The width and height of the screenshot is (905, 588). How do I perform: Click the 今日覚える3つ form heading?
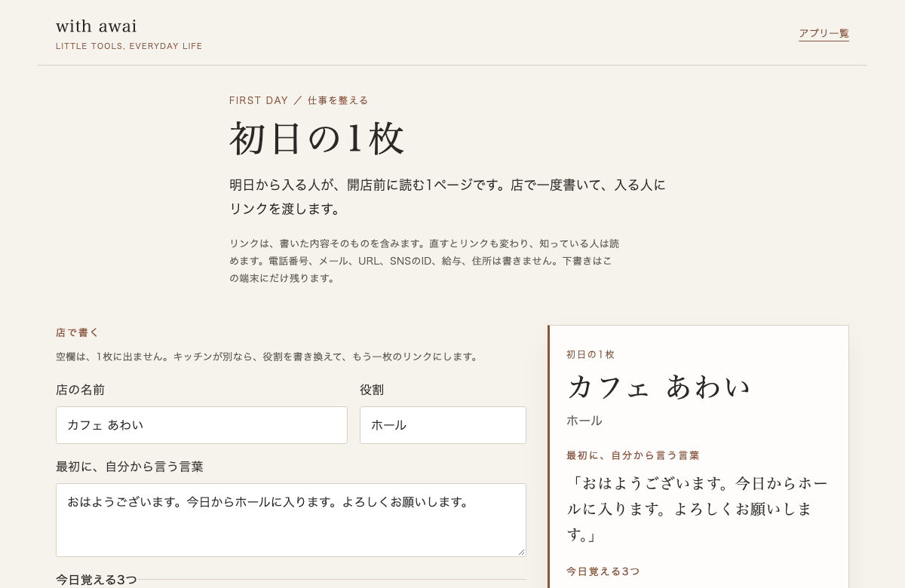coord(97,580)
